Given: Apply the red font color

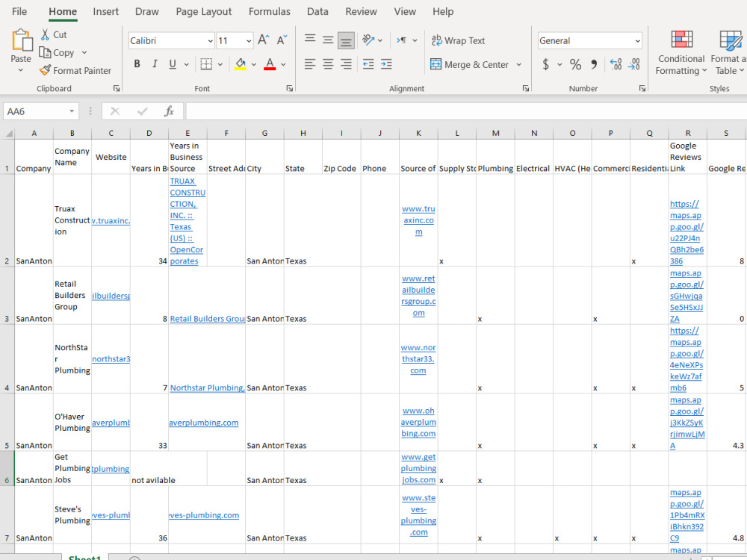Looking at the screenshot, I should 270,63.
